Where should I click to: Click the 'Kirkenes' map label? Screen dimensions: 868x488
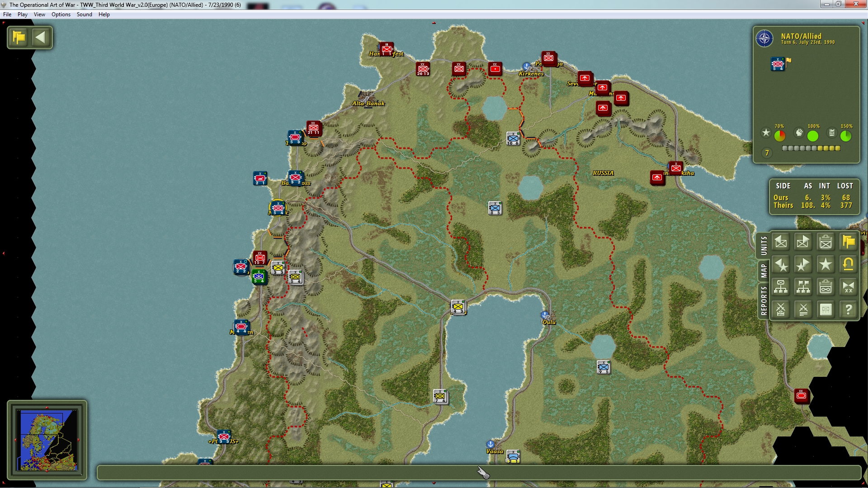click(x=531, y=74)
